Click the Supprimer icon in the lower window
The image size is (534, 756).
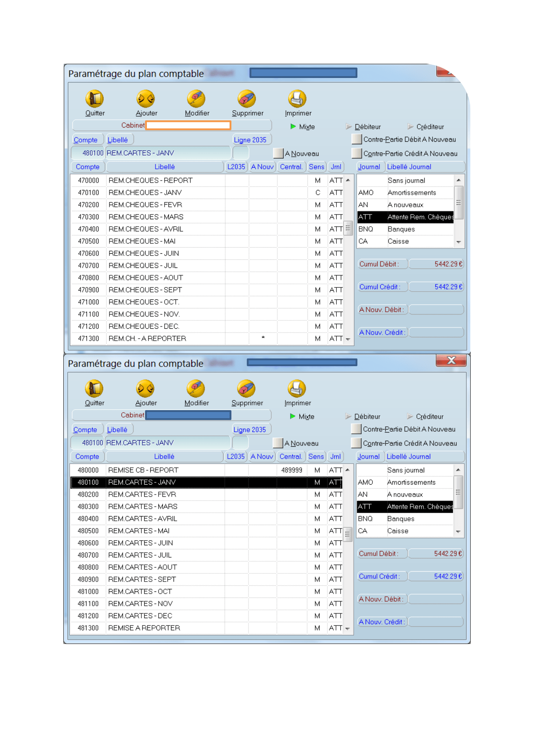point(246,389)
